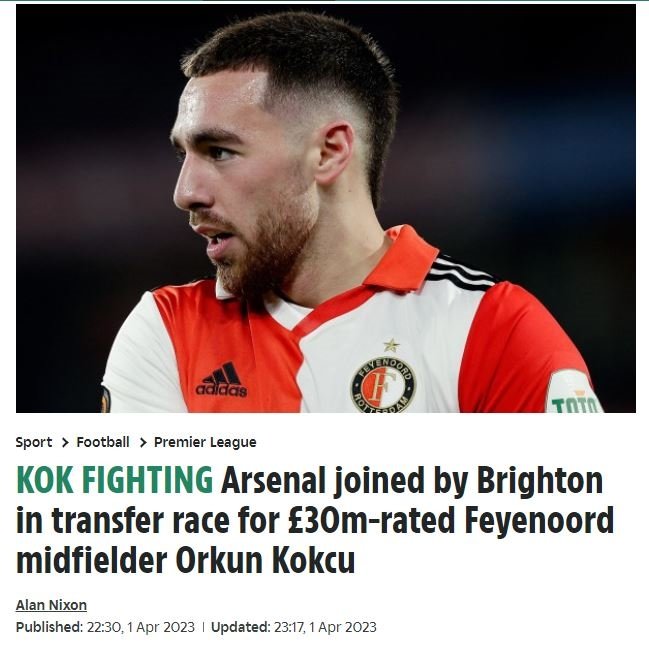Click the green KOK FIGHTING kicker text
The image size is (649, 655).
[x=114, y=481]
